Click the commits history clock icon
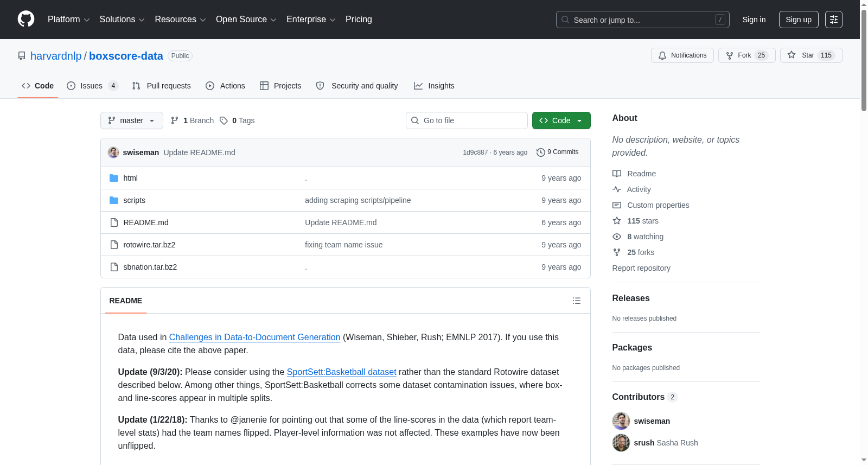This screenshot has height=465, width=868. (x=540, y=152)
